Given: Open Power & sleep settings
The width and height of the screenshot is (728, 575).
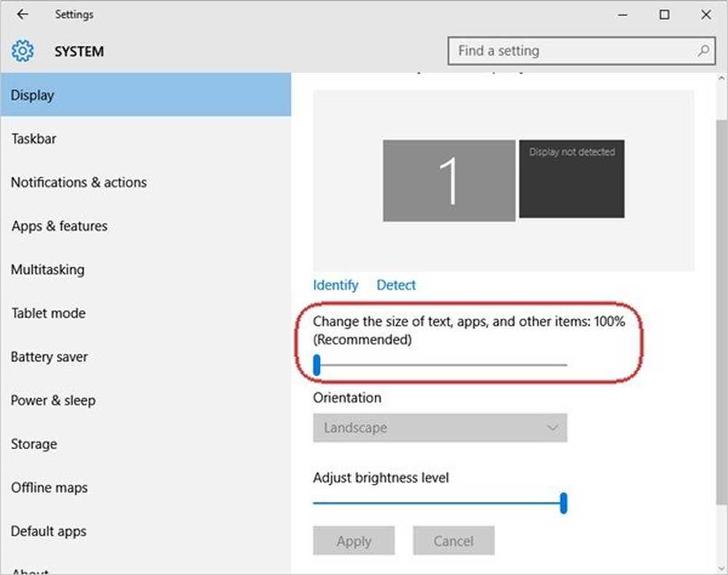Looking at the screenshot, I should pos(52,400).
